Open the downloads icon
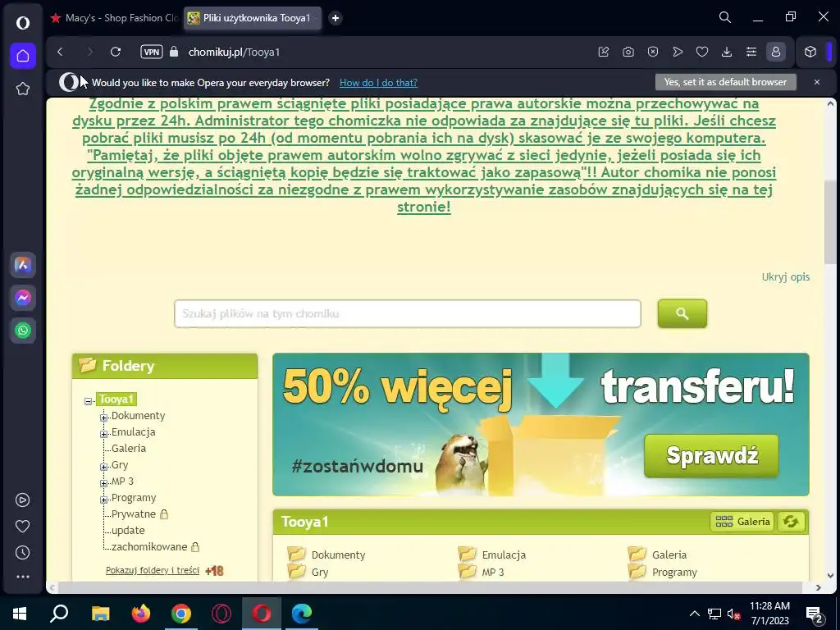 pyautogui.click(x=727, y=52)
